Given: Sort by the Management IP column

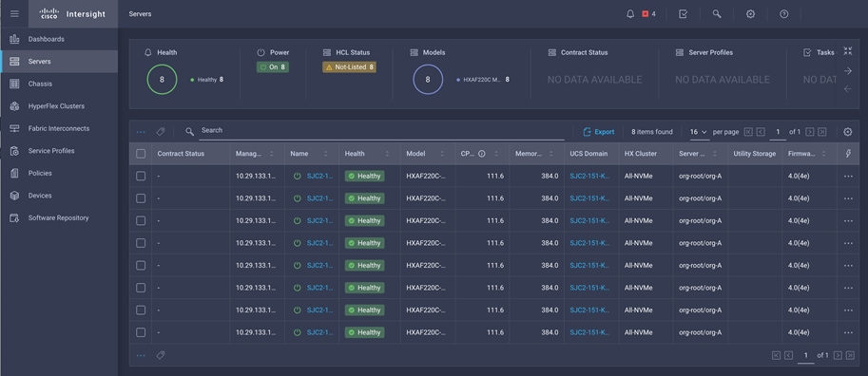Looking at the screenshot, I should pos(271,154).
